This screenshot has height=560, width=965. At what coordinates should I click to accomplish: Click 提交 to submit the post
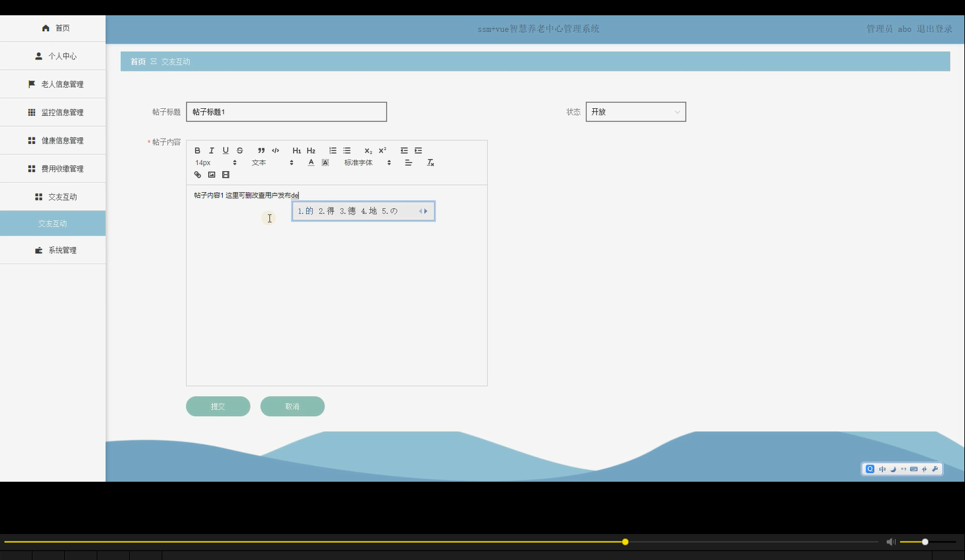(218, 406)
